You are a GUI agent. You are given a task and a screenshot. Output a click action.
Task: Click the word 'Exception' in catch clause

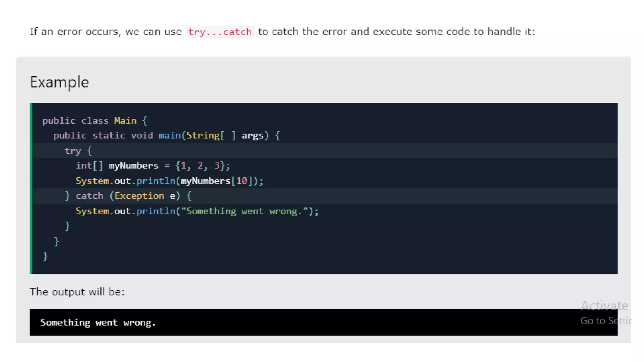point(139,196)
